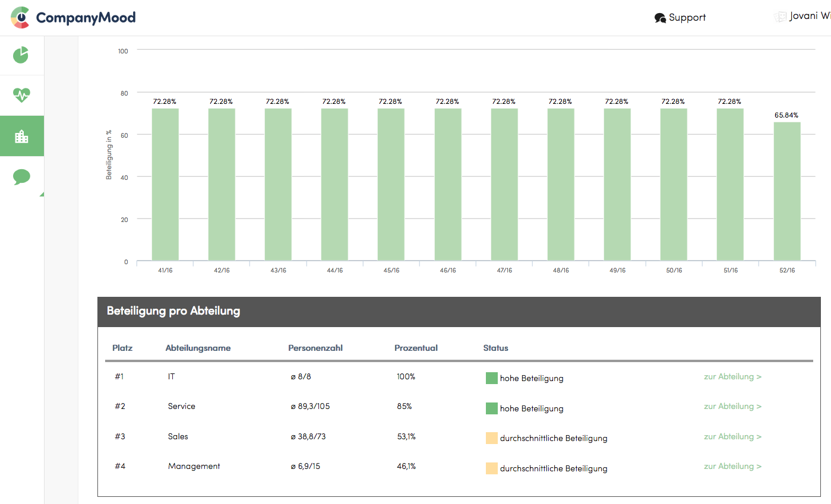The image size is (831, 504).
Task: Open the Support link in header
Action: (x=680, y=18)
